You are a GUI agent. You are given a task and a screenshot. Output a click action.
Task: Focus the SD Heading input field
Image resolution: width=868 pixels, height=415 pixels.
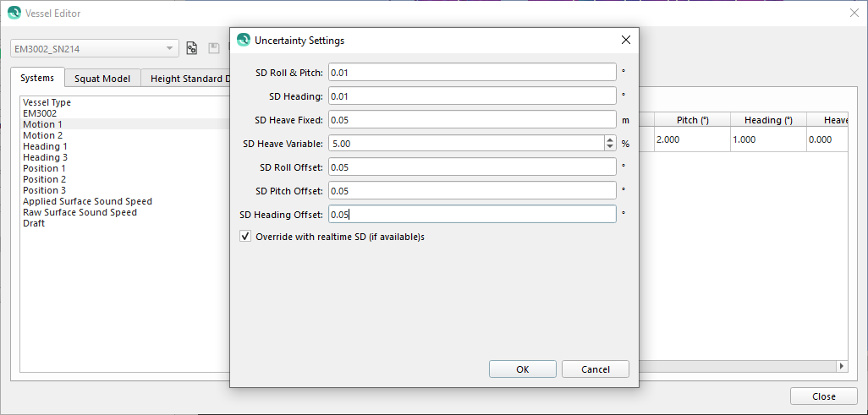(471, 96)
